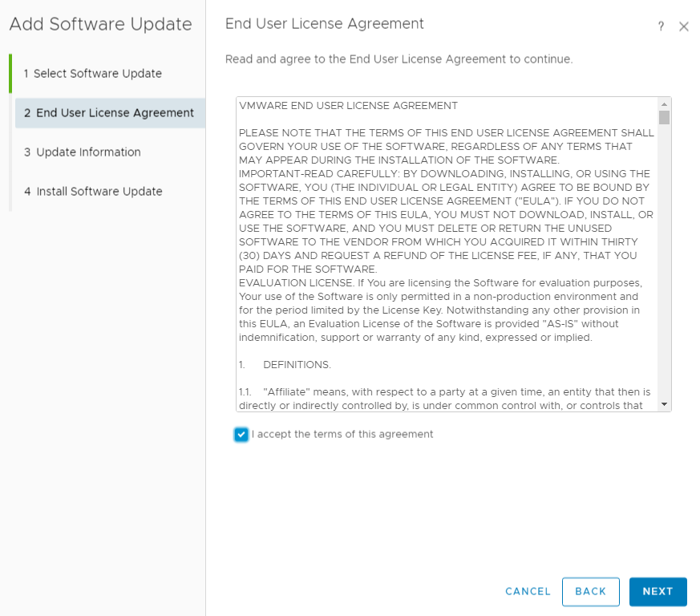
Task: Click the EULA scrollbar up arrow
Action: (x=664, y=104)
